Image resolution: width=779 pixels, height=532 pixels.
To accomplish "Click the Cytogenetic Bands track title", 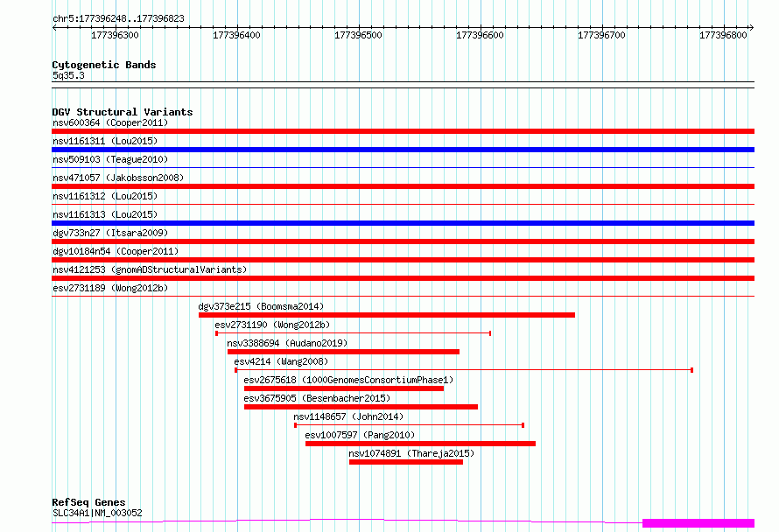I will pyautogui.click(x=104, y=65).
